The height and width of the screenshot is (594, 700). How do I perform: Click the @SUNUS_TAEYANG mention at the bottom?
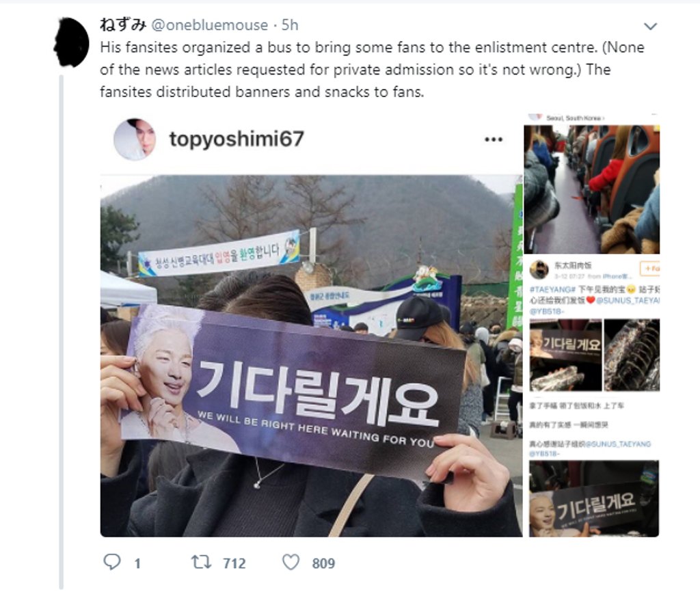[618, 444]
